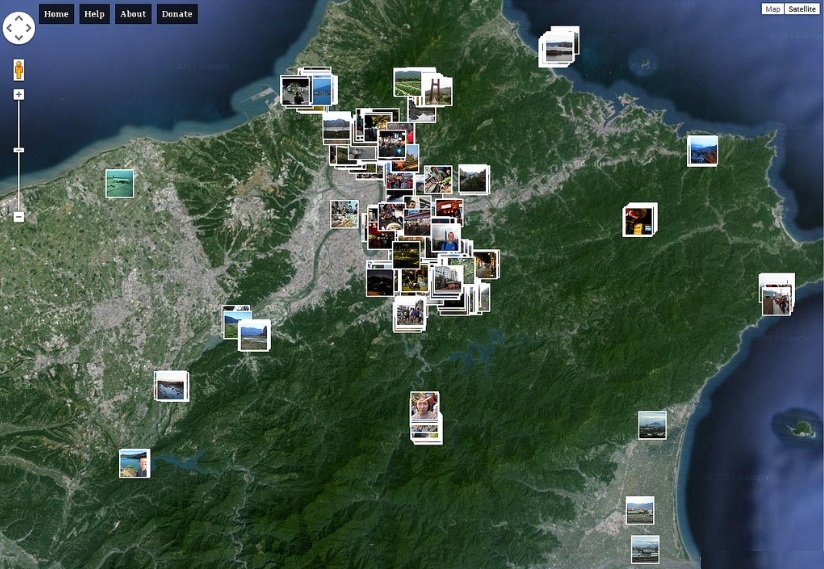Pan the map up with the arrow control
The width and height of the screenshot is (824, 569).
[18, 18]
